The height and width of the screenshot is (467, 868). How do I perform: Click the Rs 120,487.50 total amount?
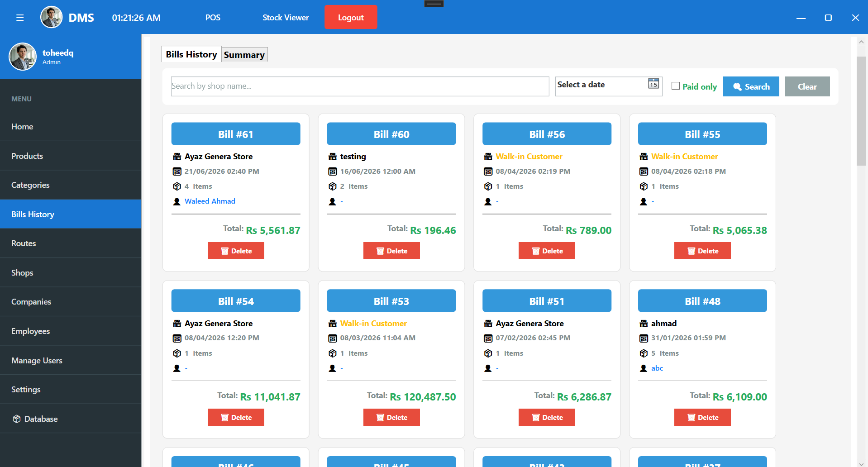click(x=423, y=397)
